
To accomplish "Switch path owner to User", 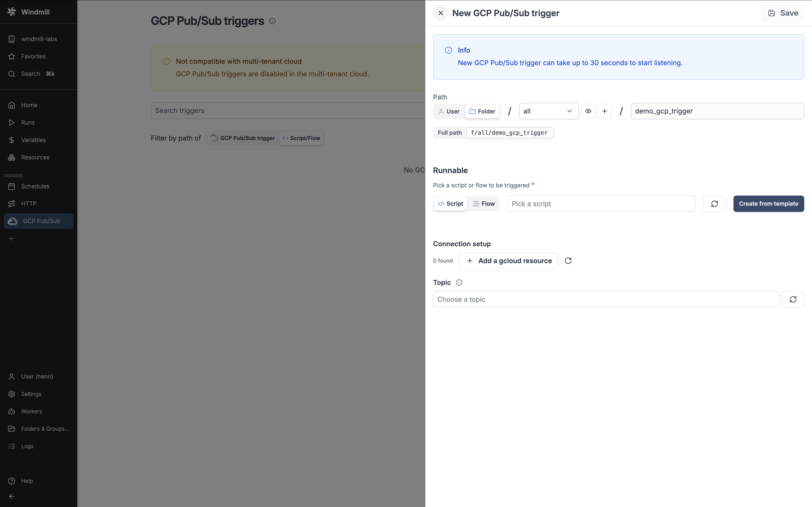I will [x=449, y=111].
